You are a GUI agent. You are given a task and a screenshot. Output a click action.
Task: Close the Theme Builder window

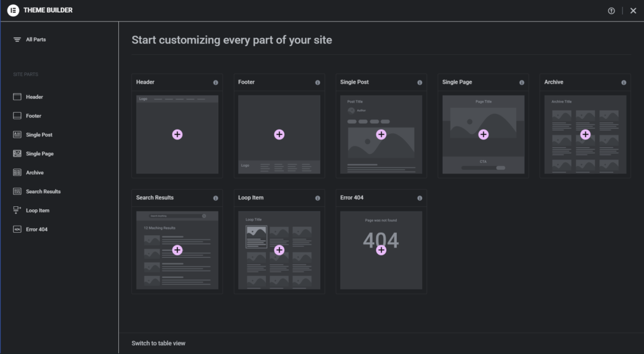pos(633,11)
